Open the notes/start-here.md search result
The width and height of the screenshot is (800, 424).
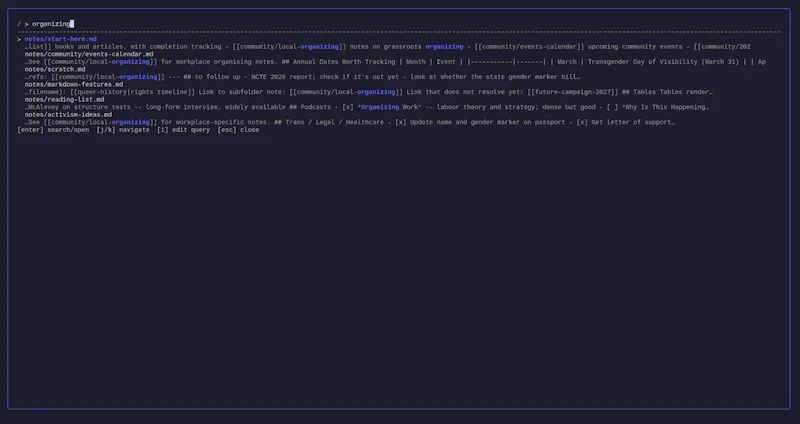(x=61, y=39)
